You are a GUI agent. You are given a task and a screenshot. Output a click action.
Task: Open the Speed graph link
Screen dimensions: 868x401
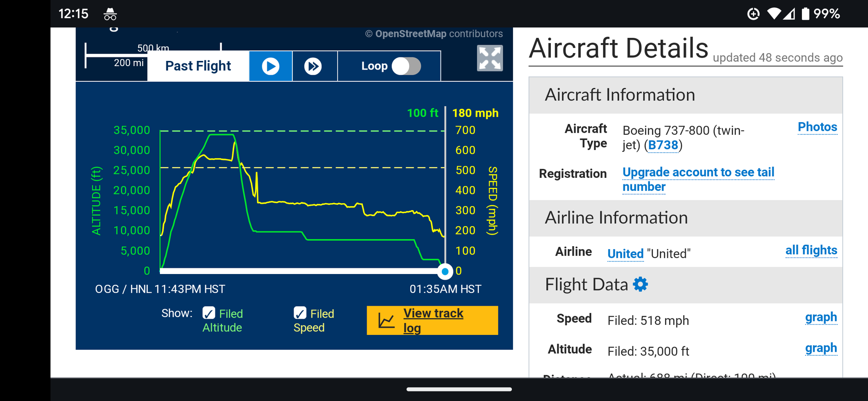(821, 317)
